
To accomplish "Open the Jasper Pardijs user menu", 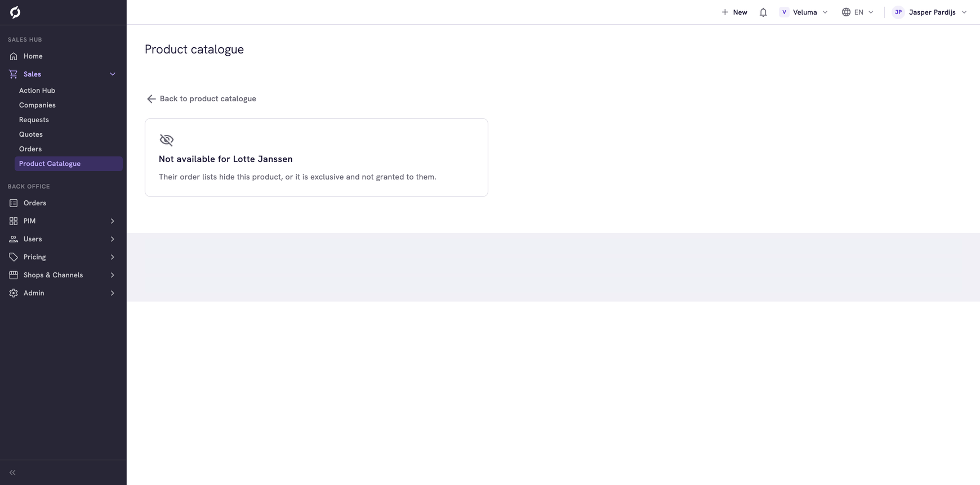I will (930, 12).
